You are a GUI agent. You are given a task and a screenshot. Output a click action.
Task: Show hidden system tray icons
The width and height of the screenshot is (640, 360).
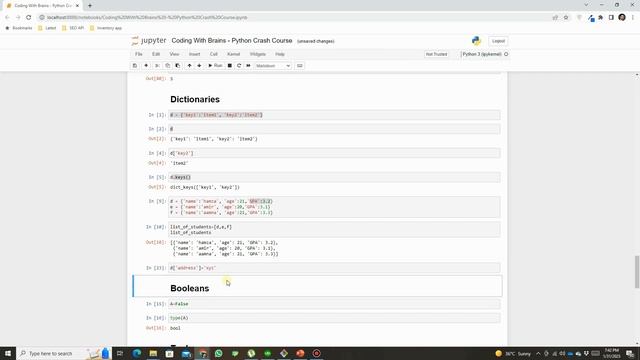point(538,353)
